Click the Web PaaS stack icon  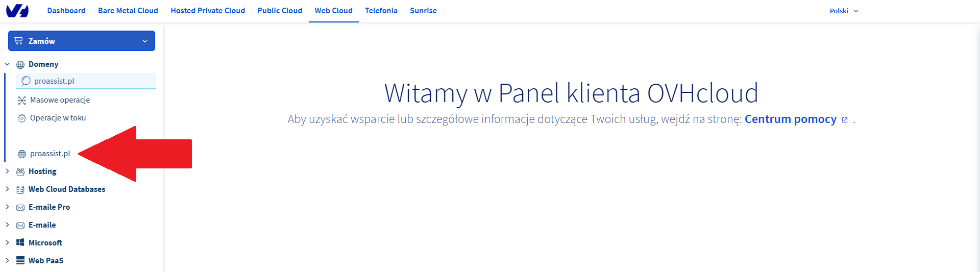[x=20, y=260]
